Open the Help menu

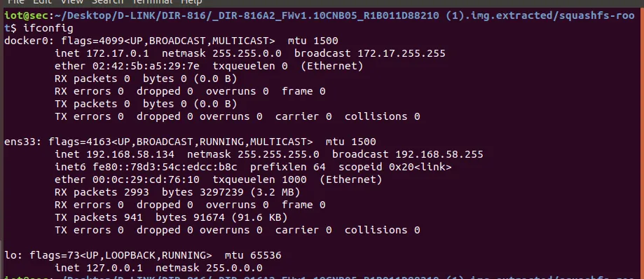(x=191, y=2)
